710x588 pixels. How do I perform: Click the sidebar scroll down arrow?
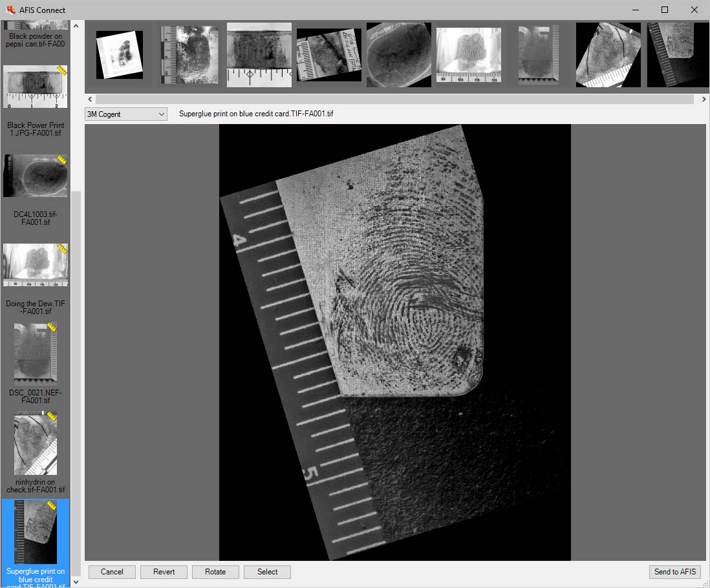coord(76,582)
